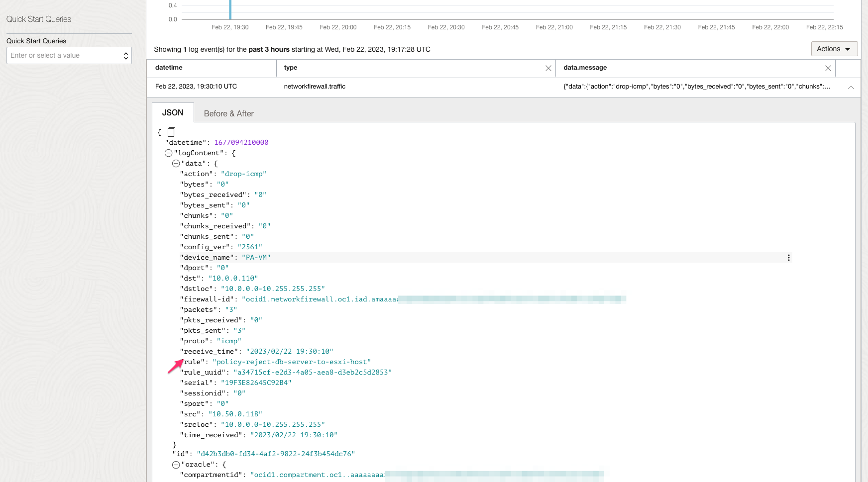Image resolution: width=868 pixels, height=482 pixels.
Task: Click the type column header
Action: [x=291, y=68]
